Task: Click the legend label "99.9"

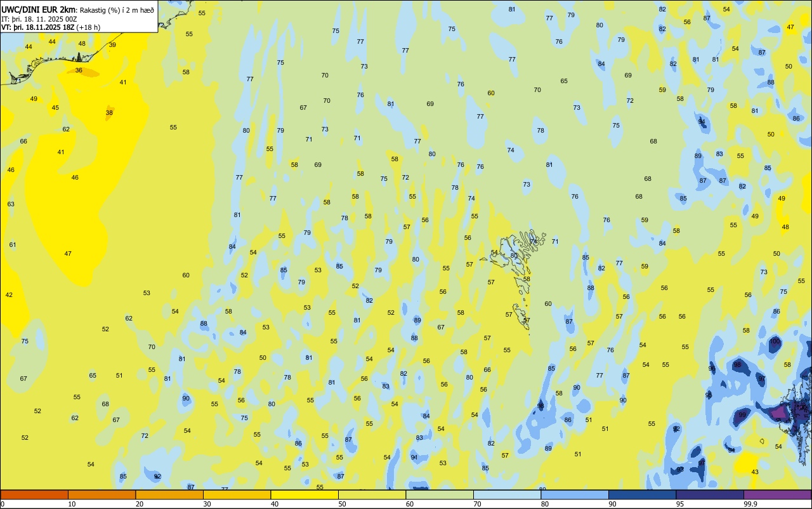Action: coord(750,504)
